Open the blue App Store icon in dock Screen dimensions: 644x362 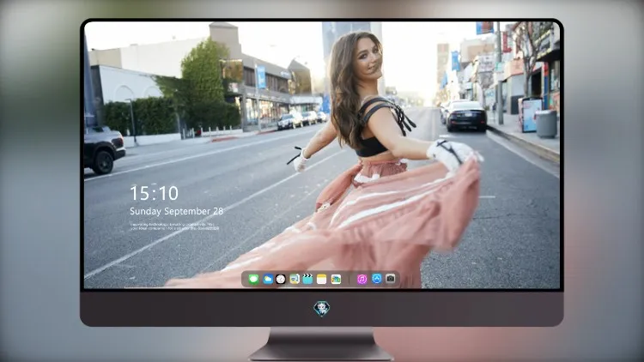tap(377, 279)
